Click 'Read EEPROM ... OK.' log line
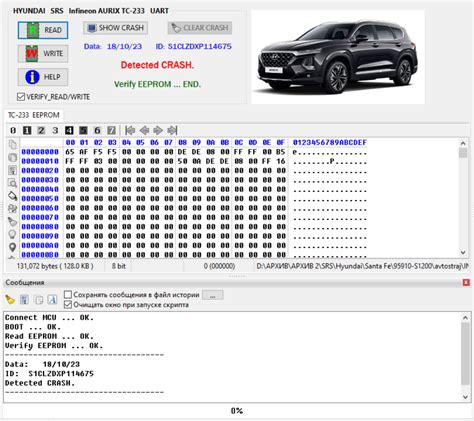The height and width of the screenshot is (421, 474). tap(49, 336)
